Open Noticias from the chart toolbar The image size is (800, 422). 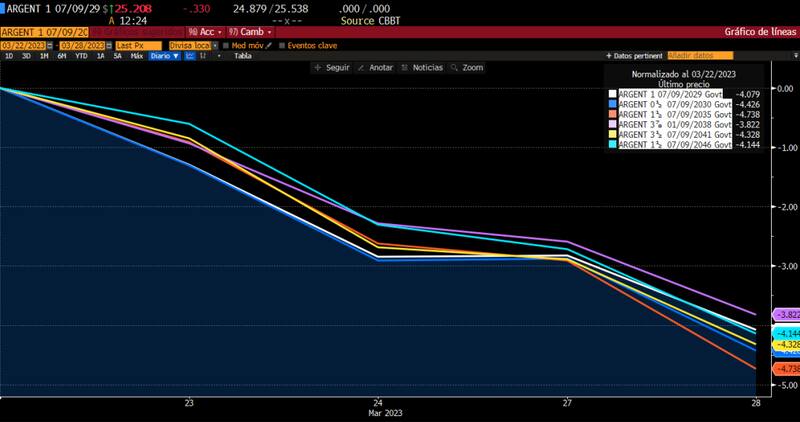(x=407, y=68)
